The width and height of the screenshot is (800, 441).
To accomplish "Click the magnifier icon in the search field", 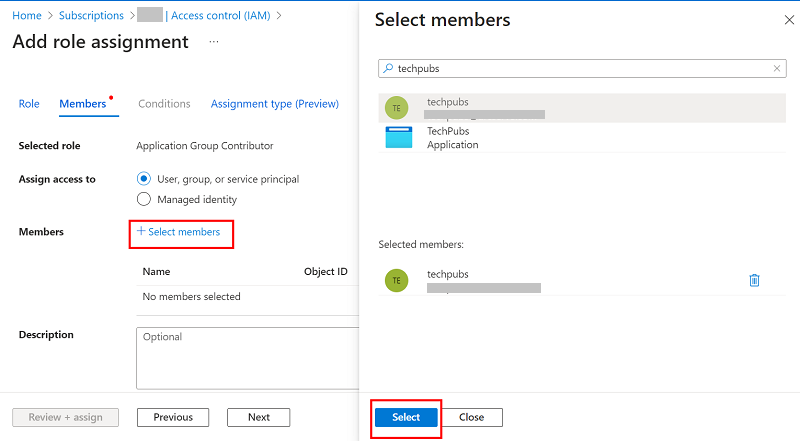I will pos(389,69).
